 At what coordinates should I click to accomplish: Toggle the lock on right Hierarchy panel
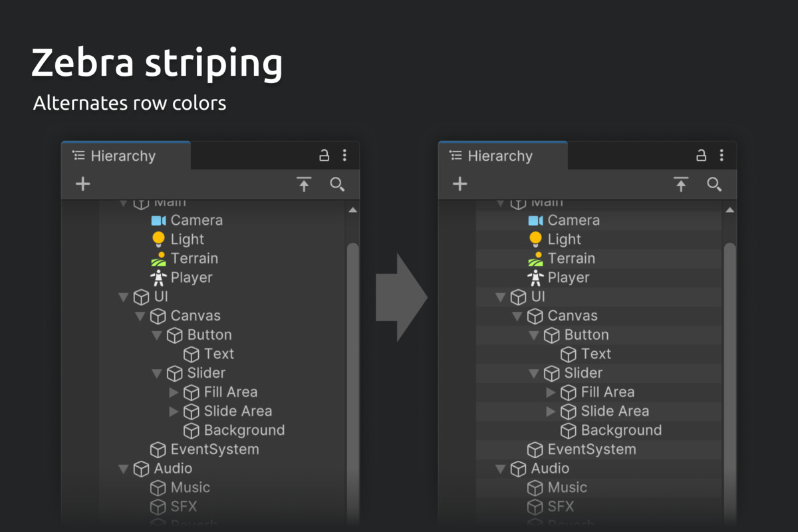click(701, 156)
